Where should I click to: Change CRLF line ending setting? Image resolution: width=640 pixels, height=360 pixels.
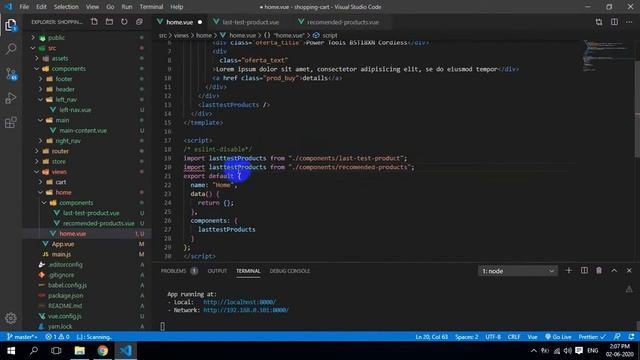pyautogui.click(x=514, y=337)
